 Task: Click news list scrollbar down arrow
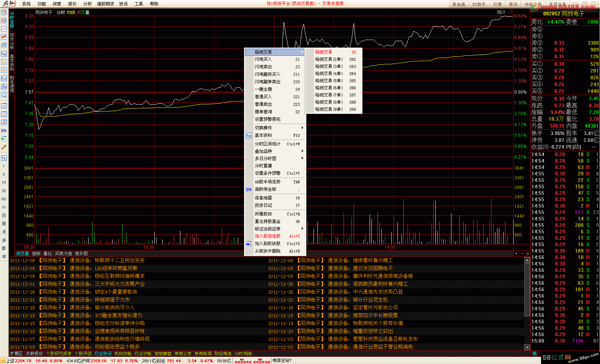click(x=527, y=347)
